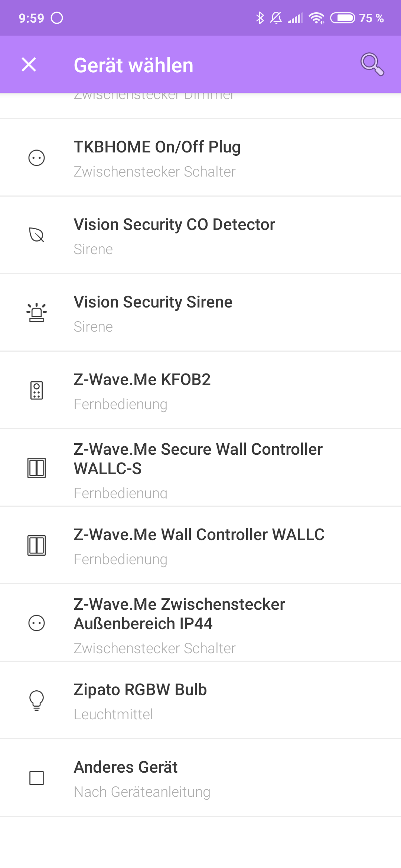Tap the Wall Controller WALLC switch icon
The width and height of the screenshot is (401, 868).
click(37, 545)
